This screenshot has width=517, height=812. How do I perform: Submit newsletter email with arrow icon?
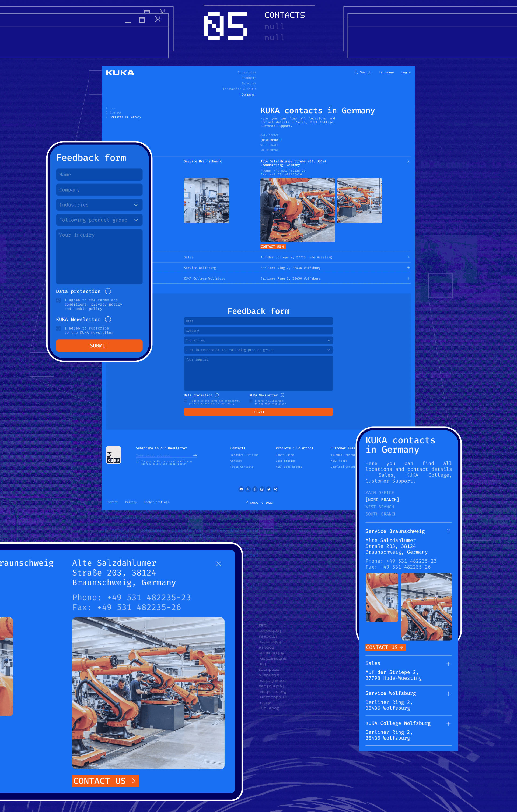tap(195, 455)
